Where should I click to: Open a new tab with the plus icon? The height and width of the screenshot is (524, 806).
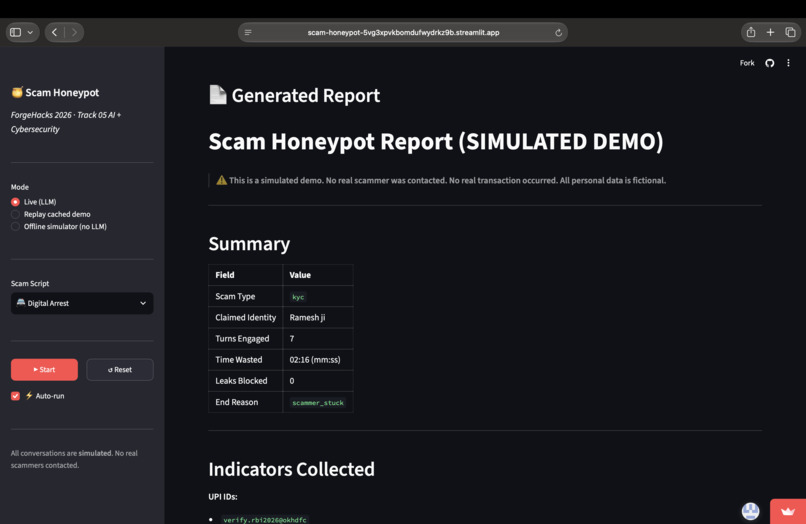tap(770, 32)
